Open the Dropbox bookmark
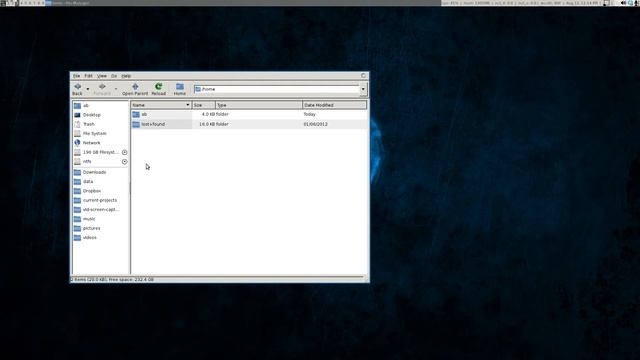The height and width of the screenshot is (360, 640). click(x=100, y=191)
